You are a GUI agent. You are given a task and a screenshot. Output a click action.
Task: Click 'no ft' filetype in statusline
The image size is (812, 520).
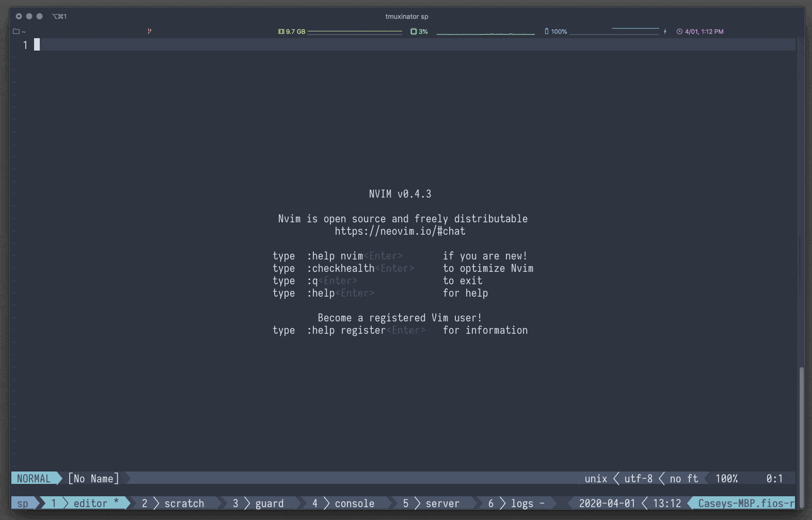[x=684, y=478]
